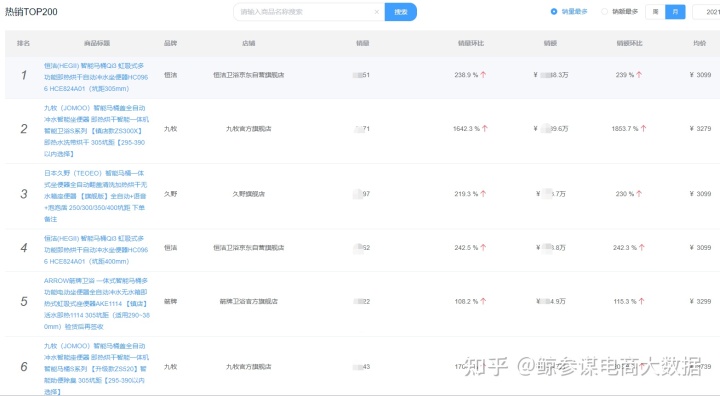Click store 恒洁卫浴京东自营旗舰店 in rank 1 row
This screenshot has width=720, height=396.
coord(248,75)
